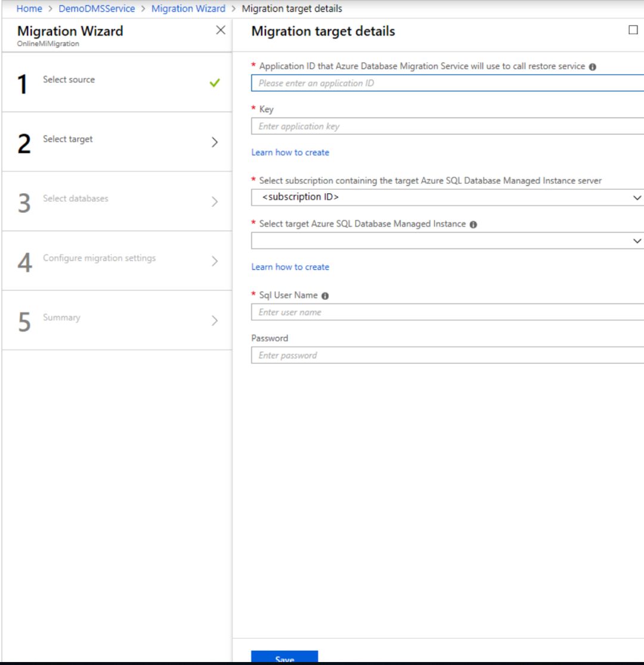The width and height of the screenshot is (644, 665).
Task: Open step 3 Select databases
Action: pyautogui.click(x=76, y=199)
